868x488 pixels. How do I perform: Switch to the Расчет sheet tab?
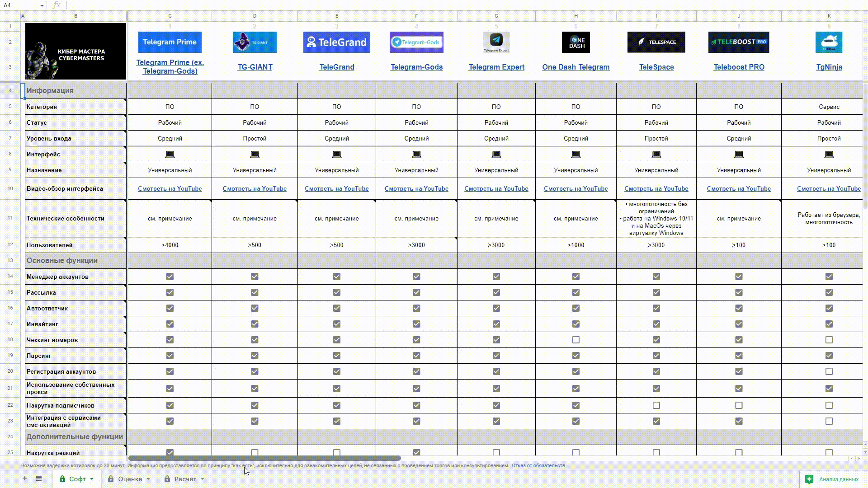click(185, 479)
